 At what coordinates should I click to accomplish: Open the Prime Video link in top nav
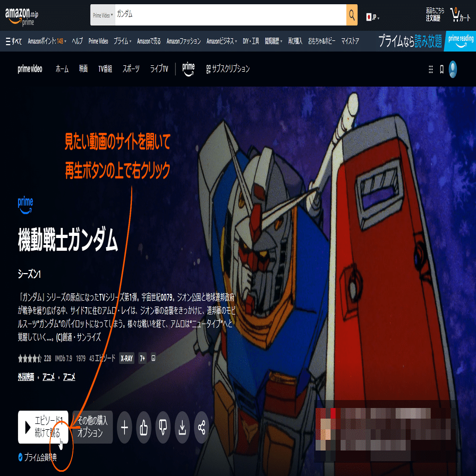[x=98, y=41]
